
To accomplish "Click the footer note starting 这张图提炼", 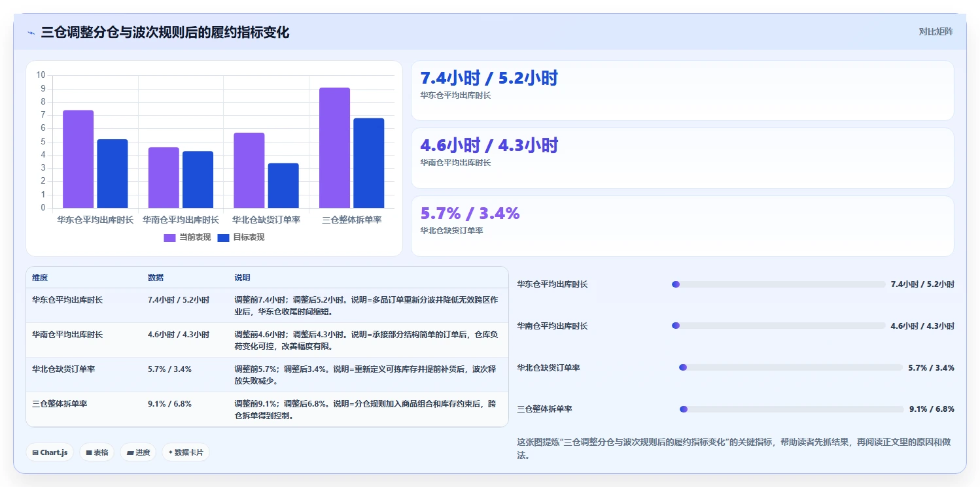I will [x=733, y=448].
